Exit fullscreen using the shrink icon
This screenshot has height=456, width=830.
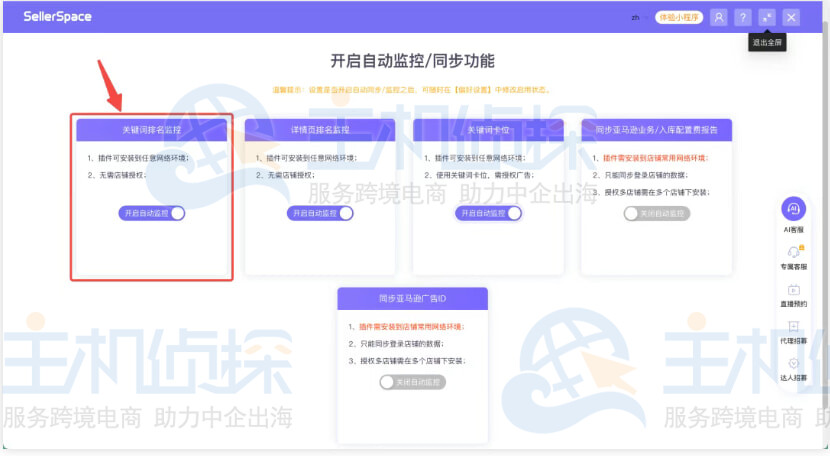click(x=767, y=17)
